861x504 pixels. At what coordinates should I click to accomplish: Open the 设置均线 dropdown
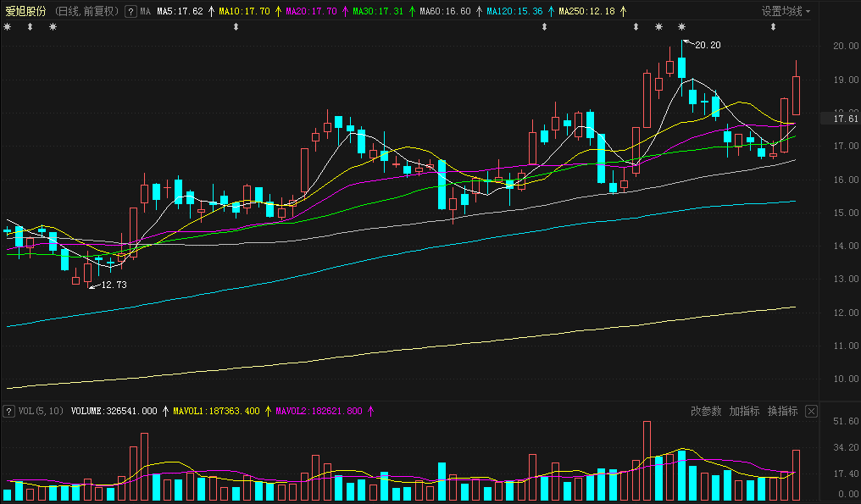pos(786,12)
